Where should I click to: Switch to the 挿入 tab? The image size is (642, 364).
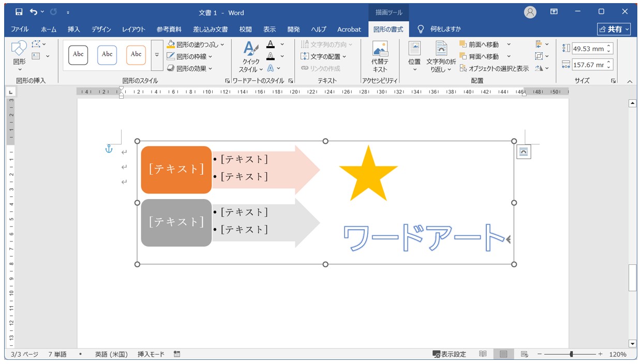(x=74, y=29)
